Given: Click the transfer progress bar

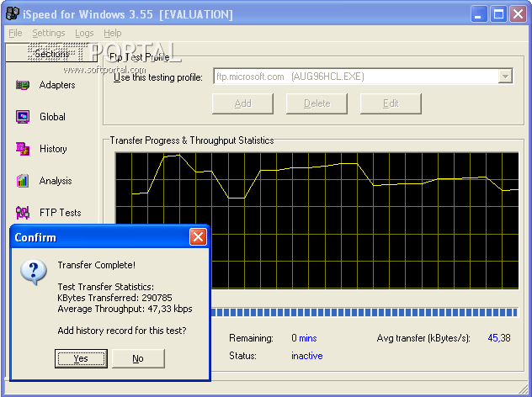Looking at the screenshot, I should 364,312.
